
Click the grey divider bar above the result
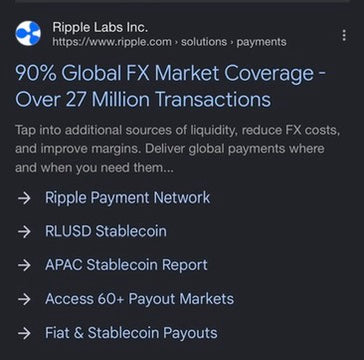pyautogui.click(x=182, y=1)
